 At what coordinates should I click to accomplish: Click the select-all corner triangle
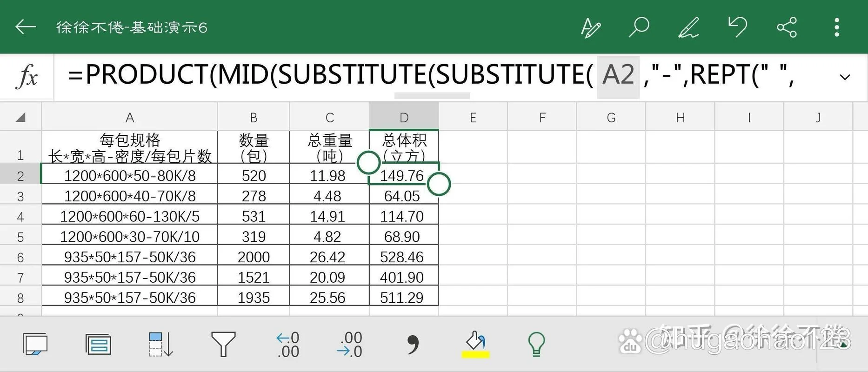[x=20, y=117]
